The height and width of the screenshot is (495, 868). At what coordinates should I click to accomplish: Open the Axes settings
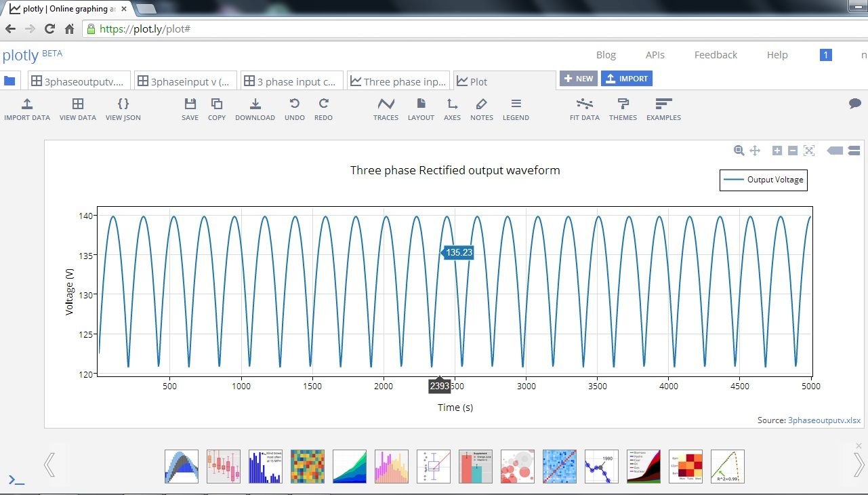pyautogui.click(x=452, y=107)
